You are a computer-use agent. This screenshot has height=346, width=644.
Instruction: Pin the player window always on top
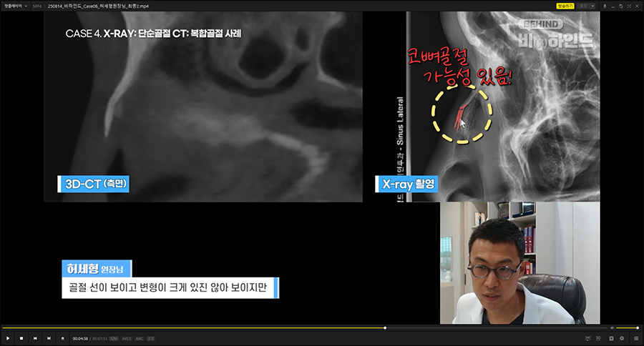click(x=605, y=5)
